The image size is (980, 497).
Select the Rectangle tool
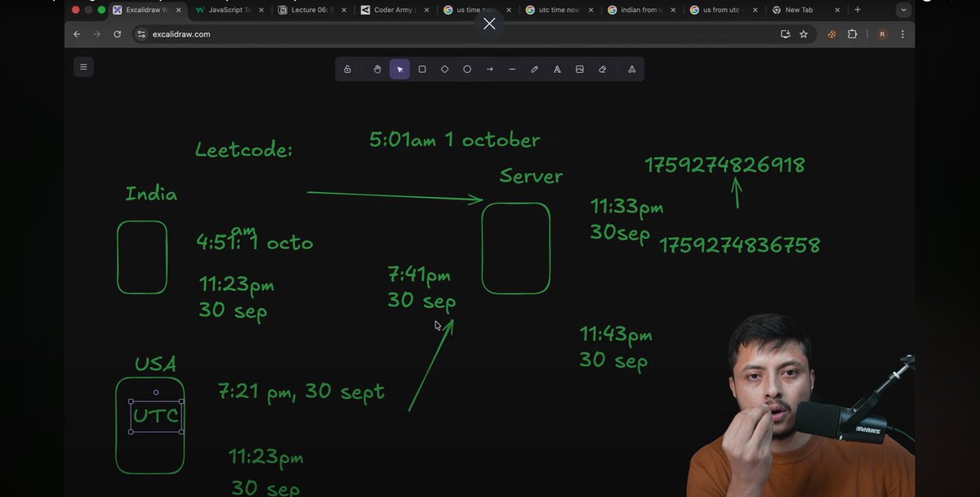[422, 69]
